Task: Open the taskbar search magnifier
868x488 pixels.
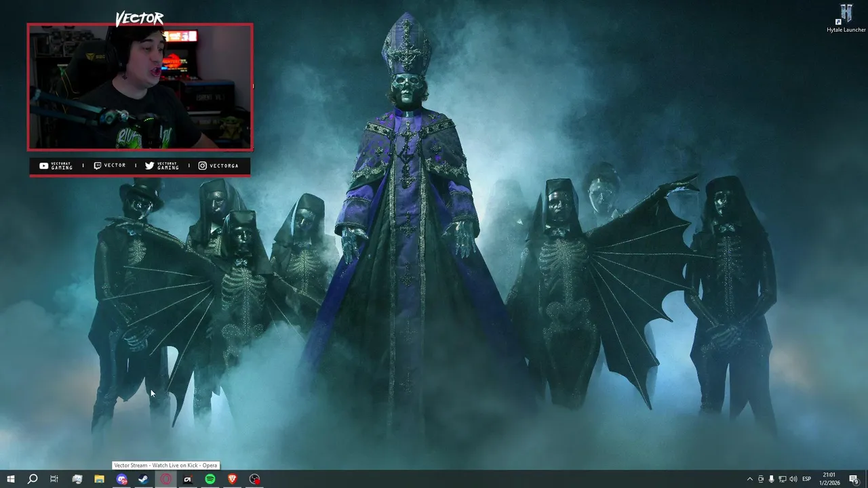Action: 32,479
